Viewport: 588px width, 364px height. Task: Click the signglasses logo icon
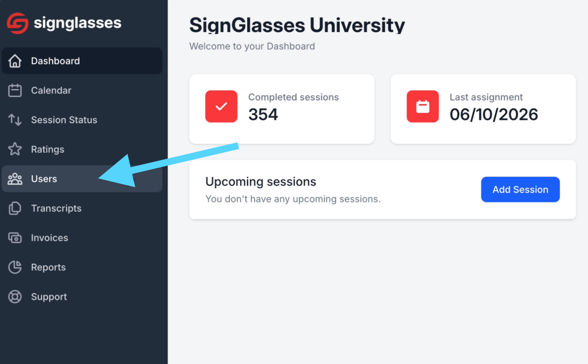[17, 23]
